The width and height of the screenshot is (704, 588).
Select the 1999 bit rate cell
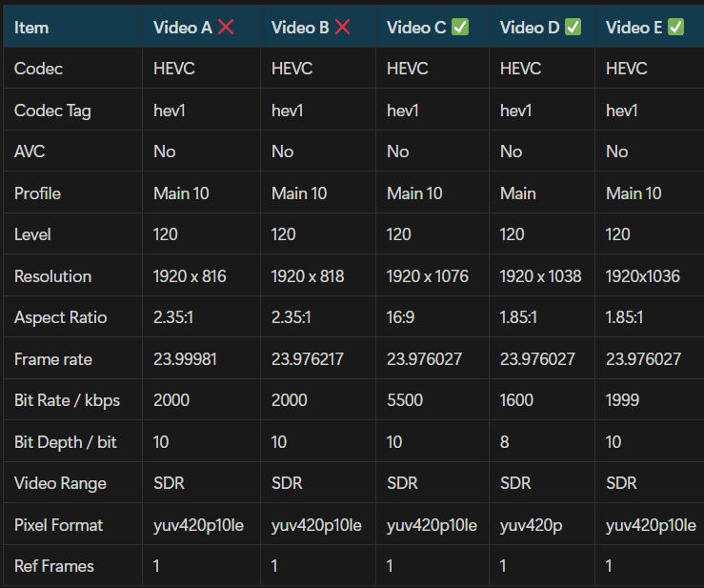622,400
